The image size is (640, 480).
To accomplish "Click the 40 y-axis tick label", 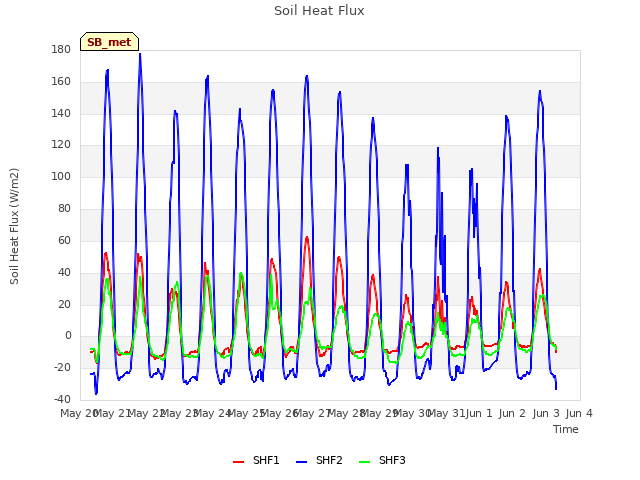I will pyautogui.click(x=64, y=272).
